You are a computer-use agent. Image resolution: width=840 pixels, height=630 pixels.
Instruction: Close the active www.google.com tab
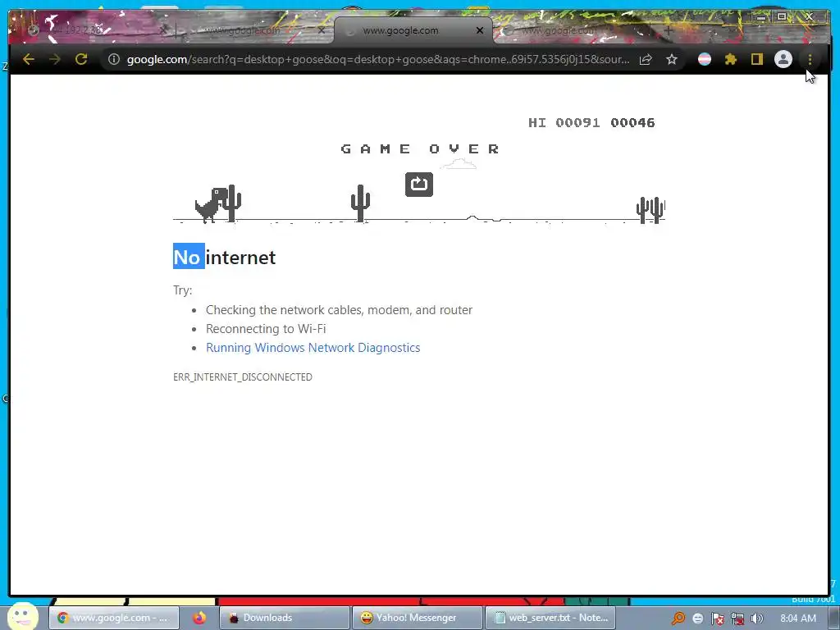480,30
